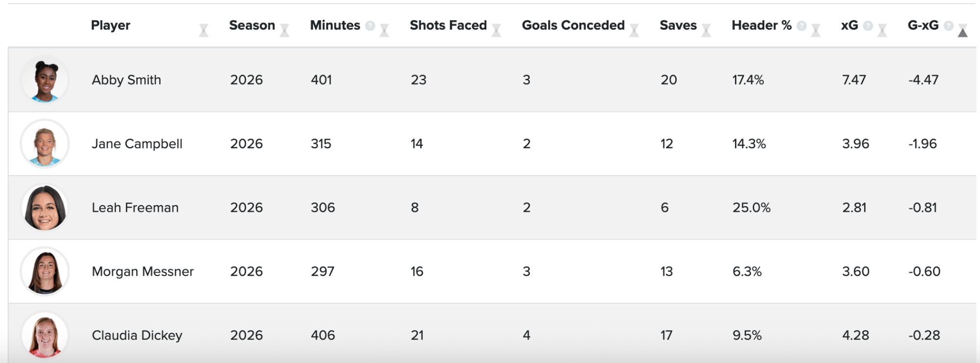The height and width of the screenshot is (363, 980).
Task: Click the Header % sort arrows
Action: 816,30
